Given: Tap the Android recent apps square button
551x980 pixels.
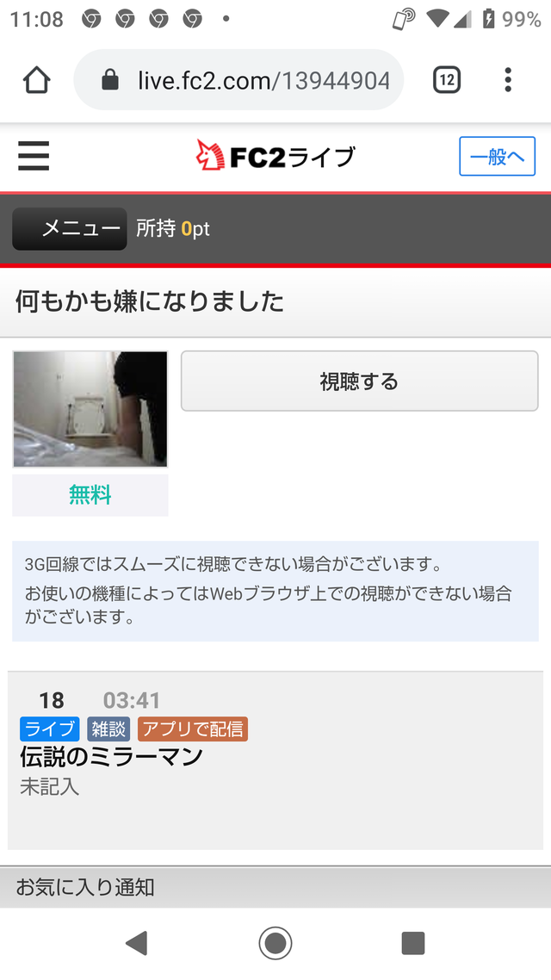Looking at the screenshot, I should coord(413,942).
